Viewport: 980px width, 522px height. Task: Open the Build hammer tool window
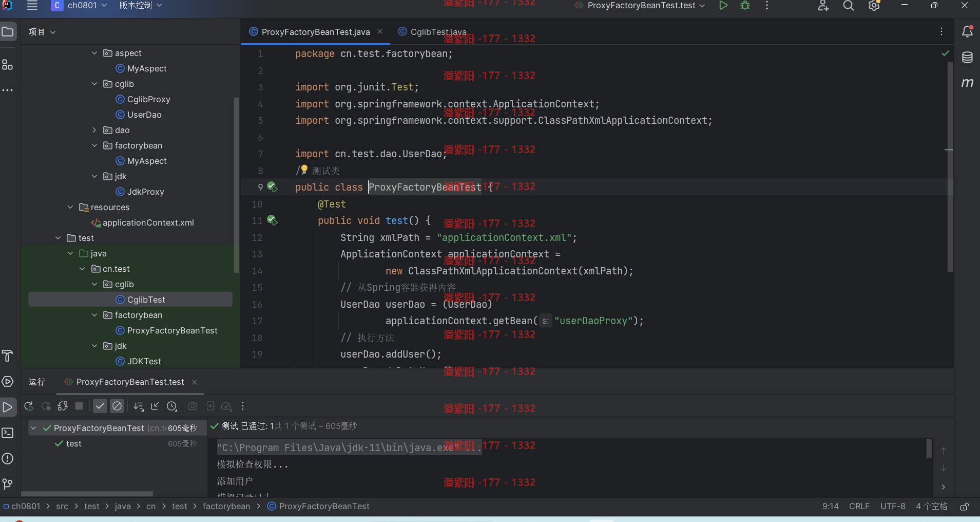[8, 356]
